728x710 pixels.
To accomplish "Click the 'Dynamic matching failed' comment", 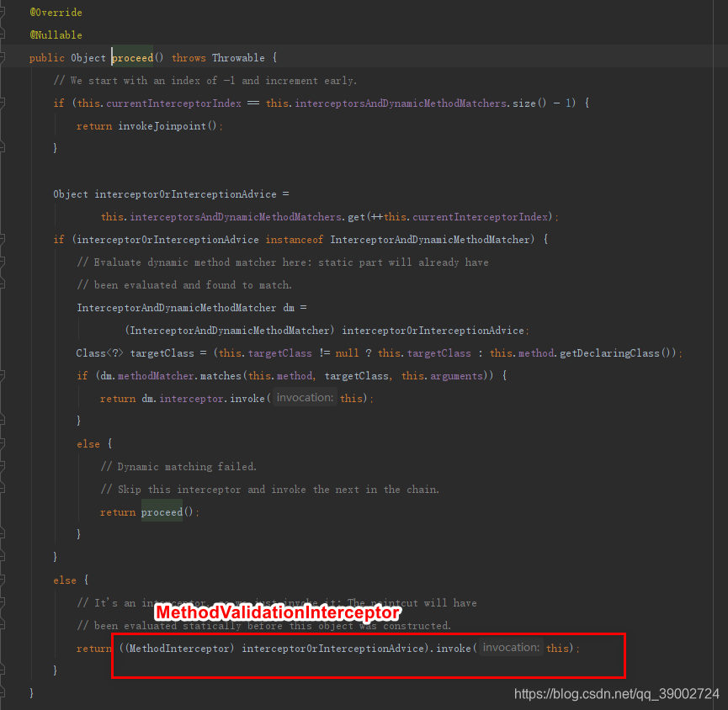I will point(178,467).
